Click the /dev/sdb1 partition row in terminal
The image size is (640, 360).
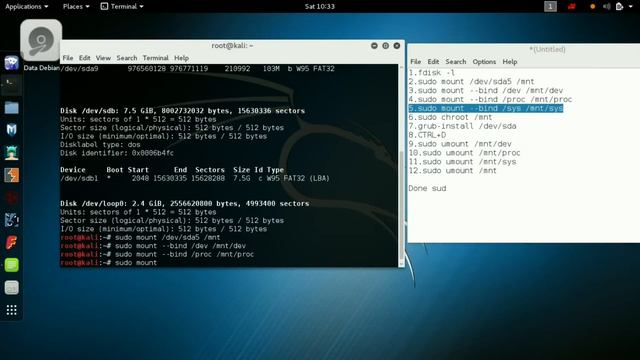coord(195,178)
